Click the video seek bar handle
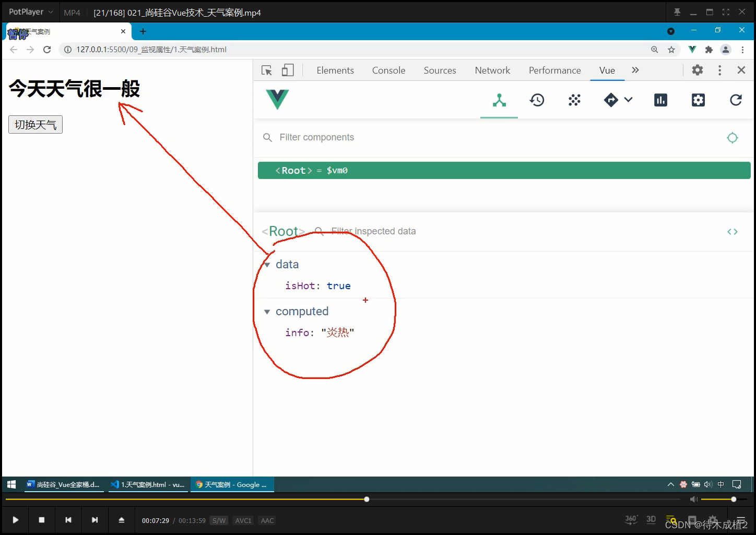756x535 pixels. [367, 500]
